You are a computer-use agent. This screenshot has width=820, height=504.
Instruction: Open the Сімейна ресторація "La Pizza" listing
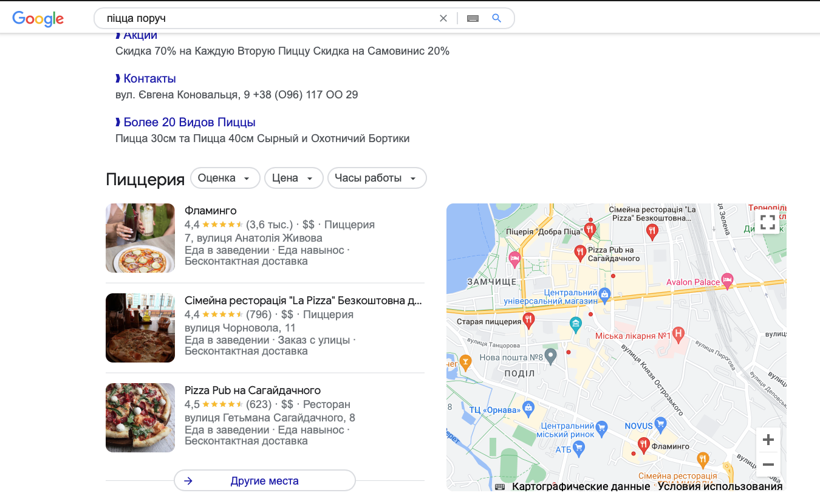303,301
